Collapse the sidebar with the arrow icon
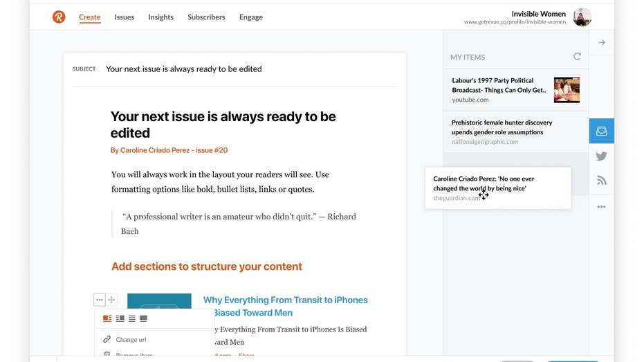The width and height of the screenshot is (644, 362). pos(602,42)
